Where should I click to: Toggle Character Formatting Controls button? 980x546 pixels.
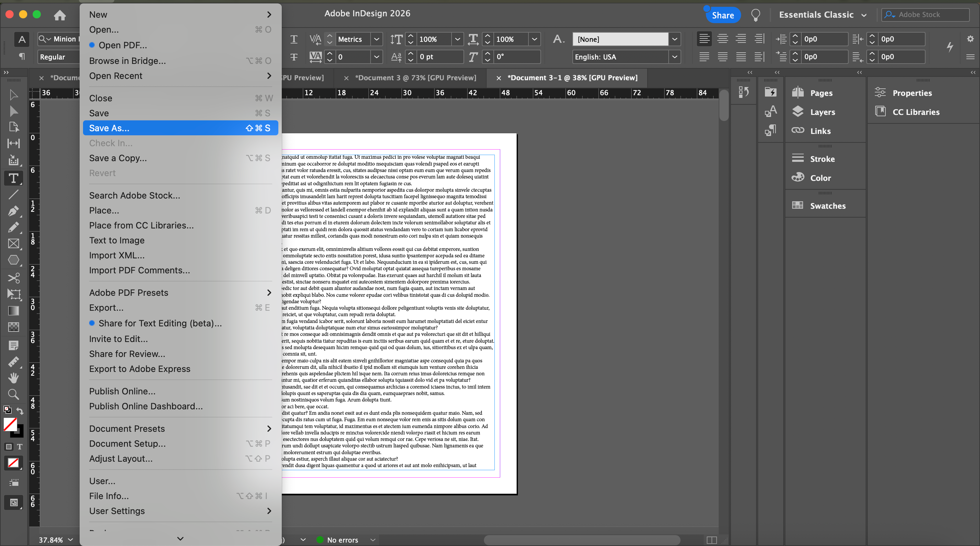22,39
